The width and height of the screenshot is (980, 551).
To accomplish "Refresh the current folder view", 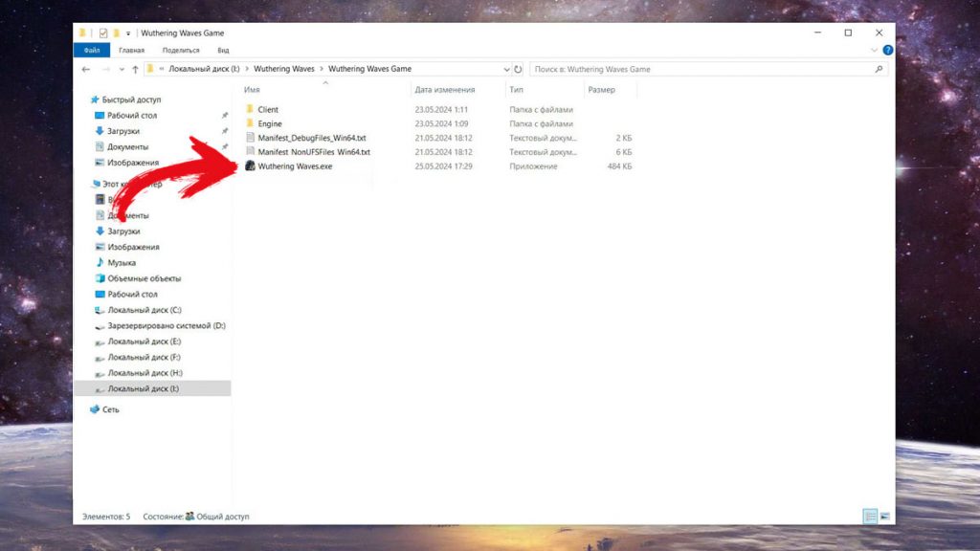I will [518, 69].
